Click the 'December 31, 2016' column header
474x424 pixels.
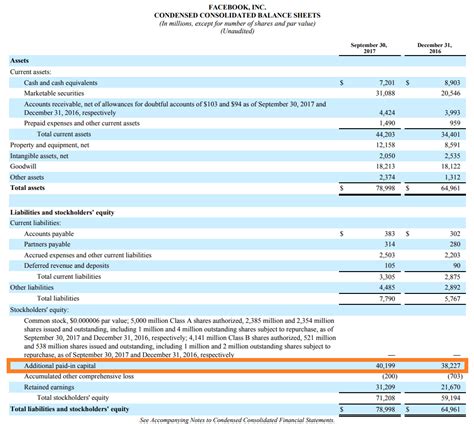pyautogui.click(x=435, y=48)
